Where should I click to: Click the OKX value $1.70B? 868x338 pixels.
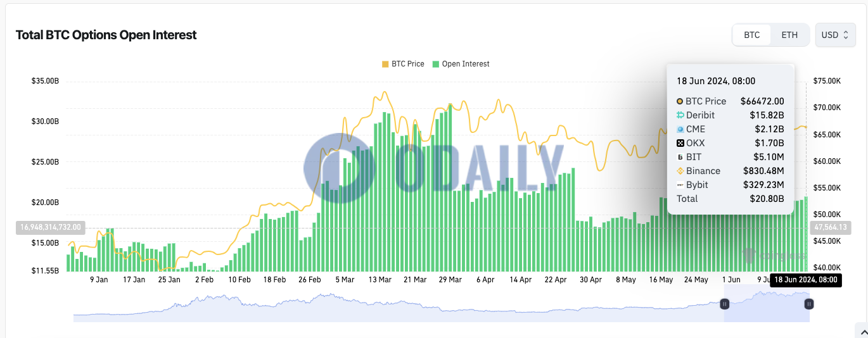(769, 143)
